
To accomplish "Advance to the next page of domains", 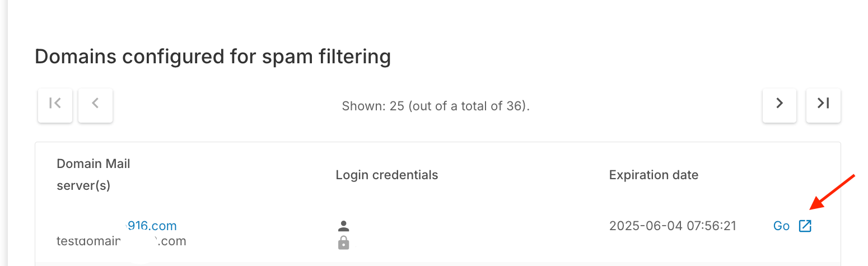I will point(780,105).
